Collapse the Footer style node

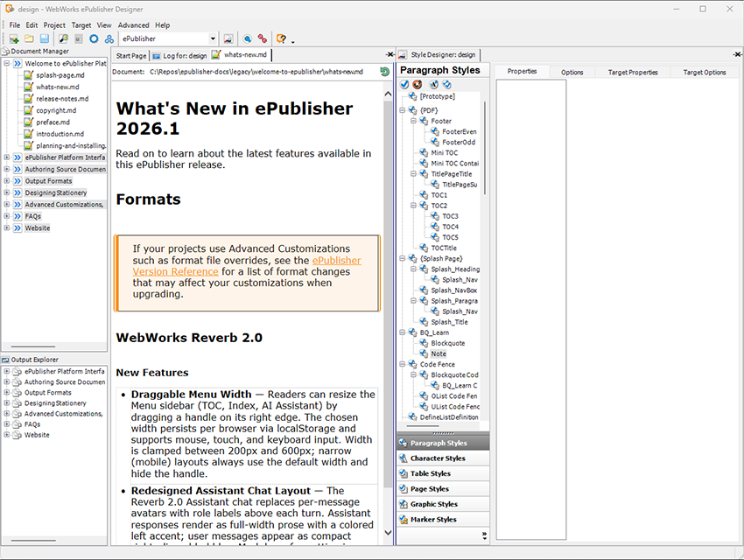click(413, 121)
